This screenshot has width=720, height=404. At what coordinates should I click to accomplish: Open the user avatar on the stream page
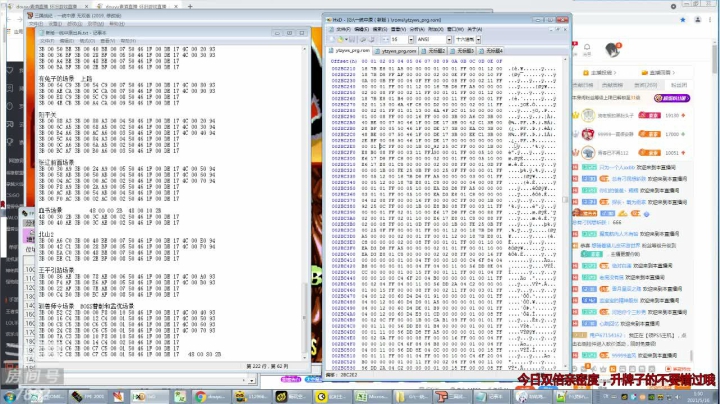[613, 49]
